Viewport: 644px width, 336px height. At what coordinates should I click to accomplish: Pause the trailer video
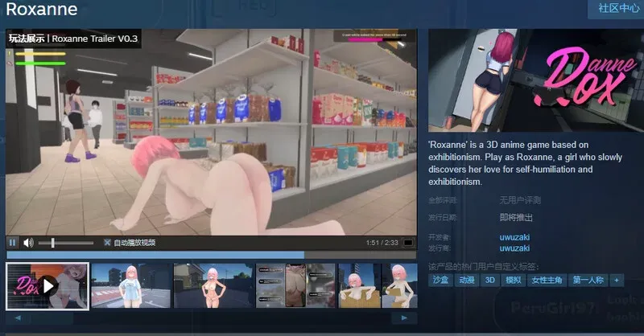[13, 243]
